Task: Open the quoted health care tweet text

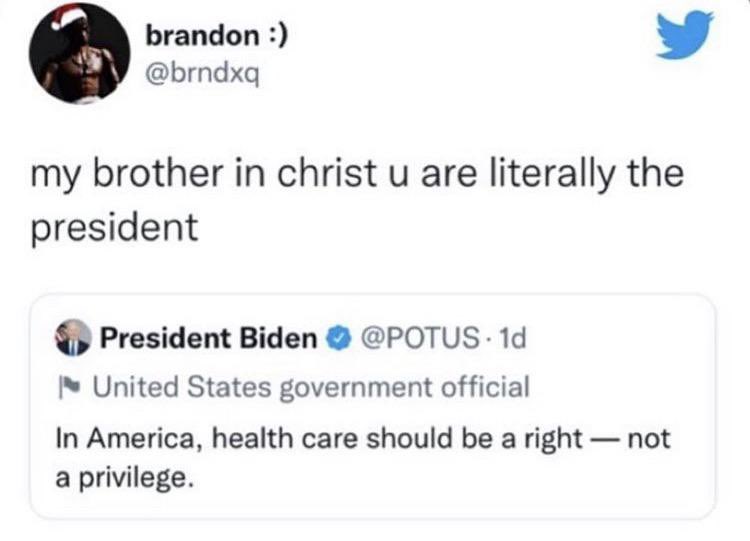Action: point(363,457)
